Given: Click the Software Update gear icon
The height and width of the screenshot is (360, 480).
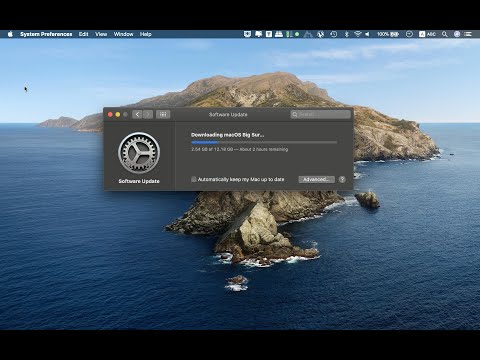Looking at the screenshot, I should pos(139,153).
